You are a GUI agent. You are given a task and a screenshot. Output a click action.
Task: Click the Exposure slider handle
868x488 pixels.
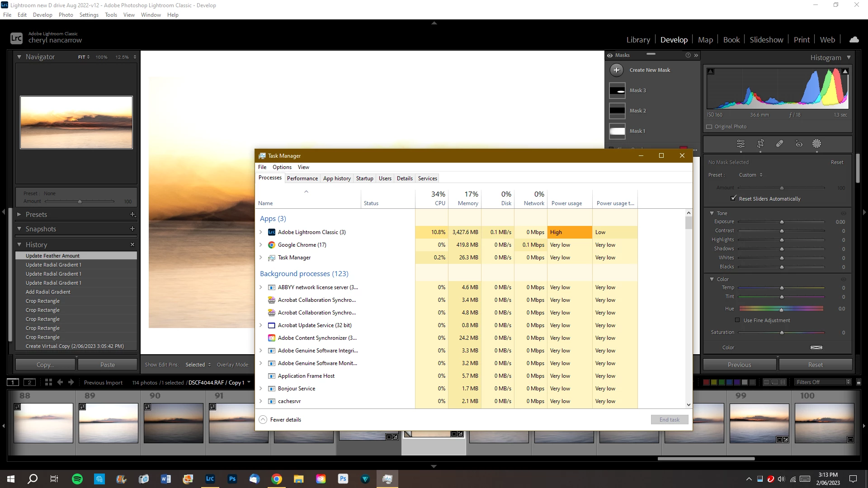[782, 222]
